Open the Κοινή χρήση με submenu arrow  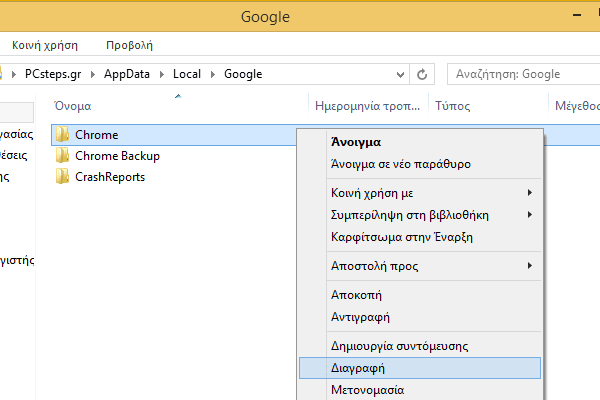(x=530, y=193)
